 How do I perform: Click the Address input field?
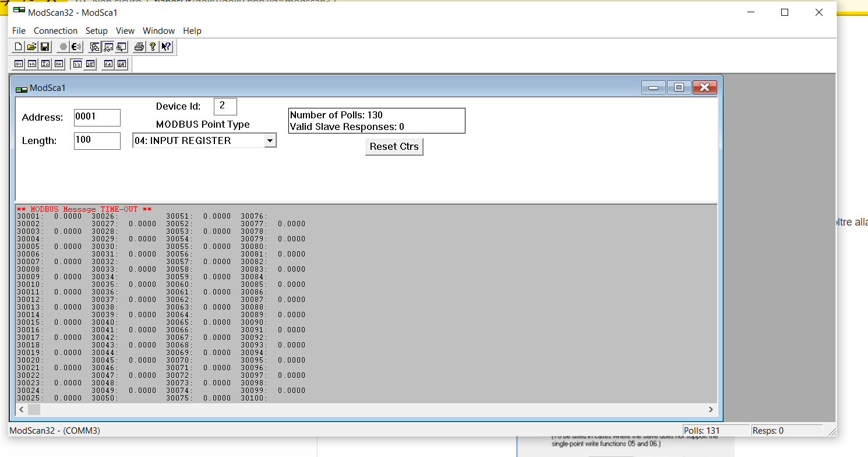coord(97,117)
